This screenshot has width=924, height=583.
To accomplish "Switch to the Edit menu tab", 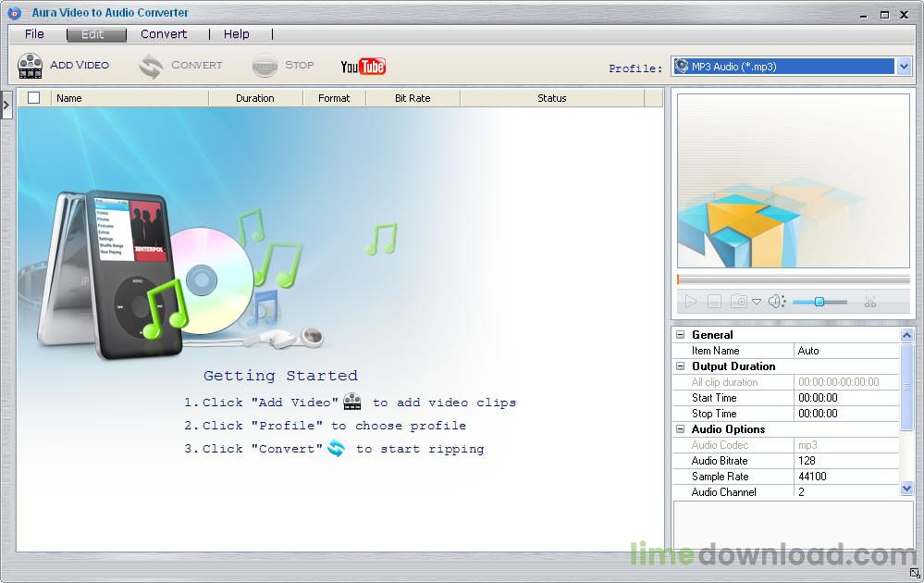I will pyautogui.click(x=96, y=33).
